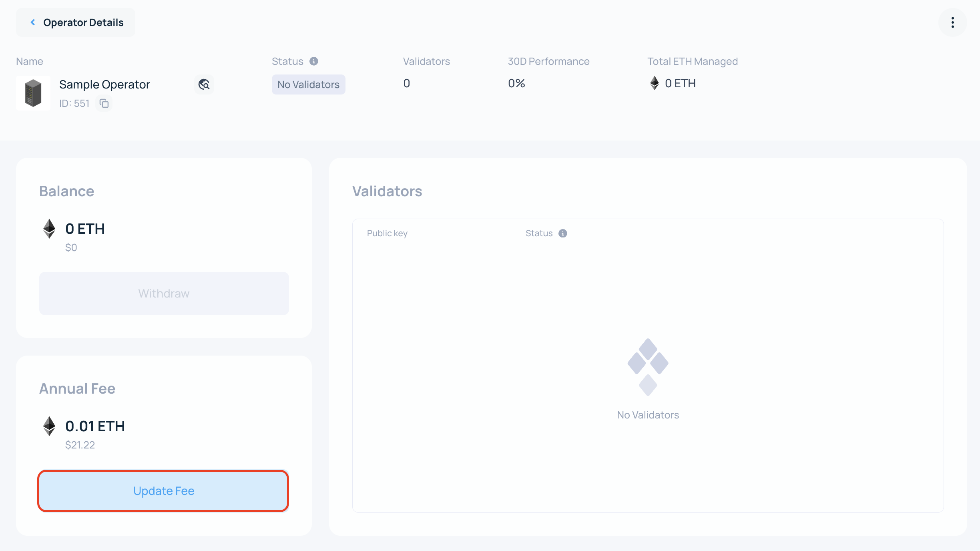This screenshot has width=980, height=551.
Task: Click the back chevron next to Operator Details
Action: pyautogui.click(x=33, y=22)
